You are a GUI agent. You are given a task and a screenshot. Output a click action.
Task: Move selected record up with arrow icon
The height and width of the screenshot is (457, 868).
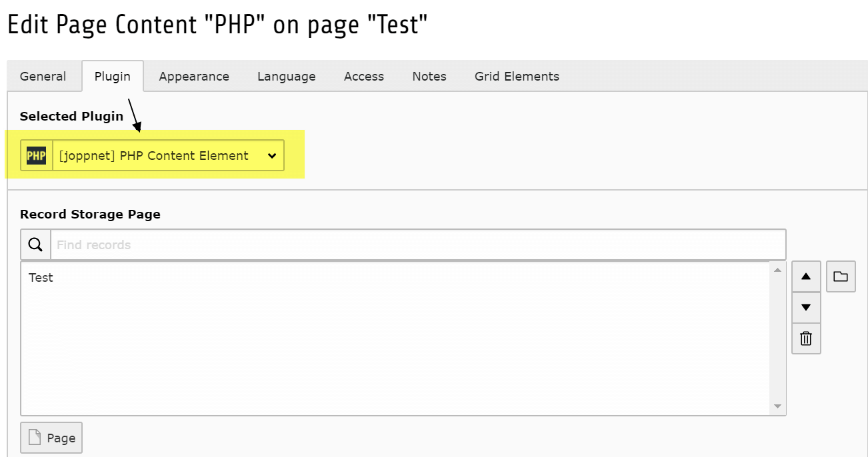[x=806, y=276]
